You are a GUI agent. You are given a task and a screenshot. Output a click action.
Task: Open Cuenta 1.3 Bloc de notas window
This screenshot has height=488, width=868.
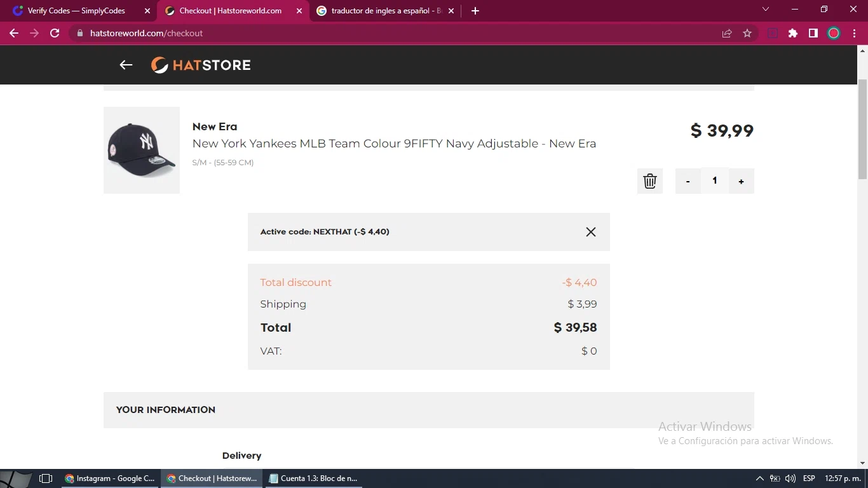[313, 478]
